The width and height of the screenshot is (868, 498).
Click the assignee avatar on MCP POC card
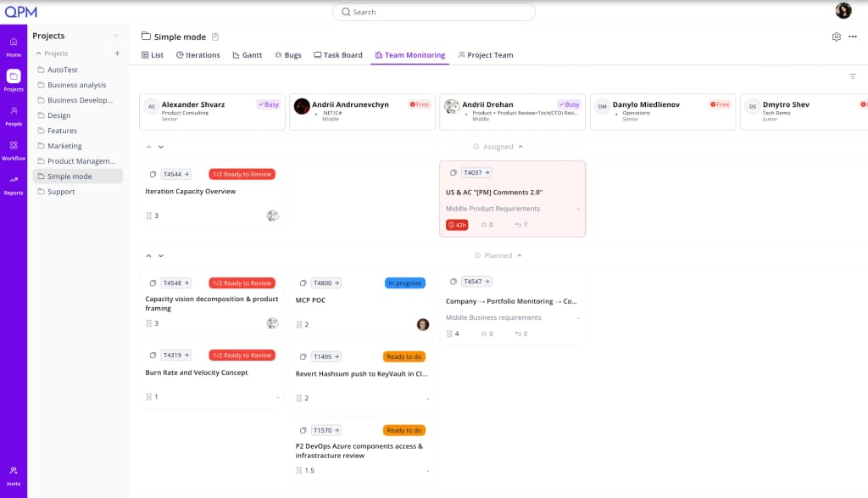tap(423, 325)
